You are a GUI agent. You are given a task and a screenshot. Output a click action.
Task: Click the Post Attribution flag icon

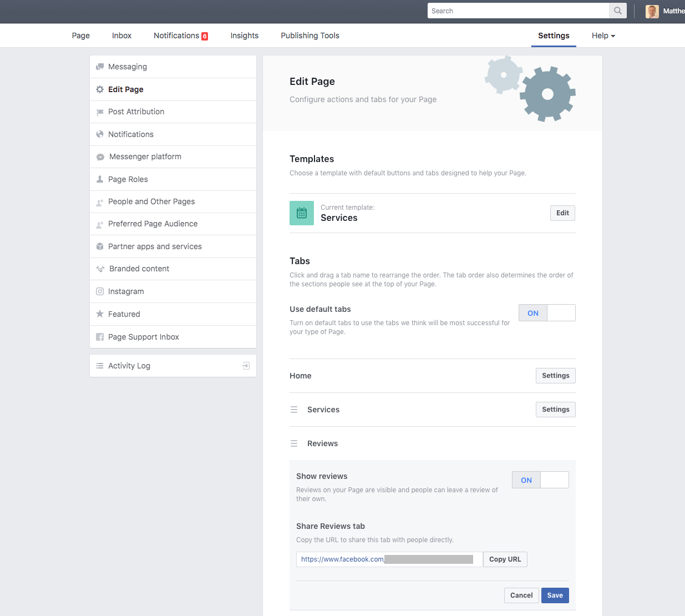[x=100, y=112]
